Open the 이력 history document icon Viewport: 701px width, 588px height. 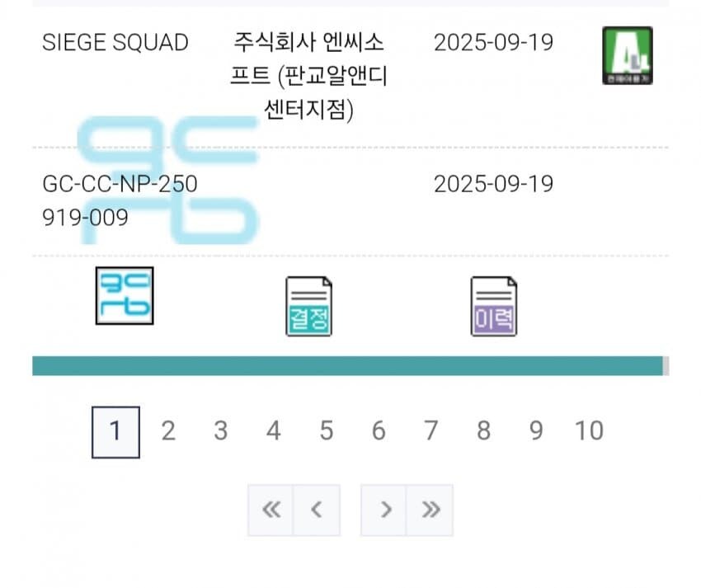click(x=492, y=304)
